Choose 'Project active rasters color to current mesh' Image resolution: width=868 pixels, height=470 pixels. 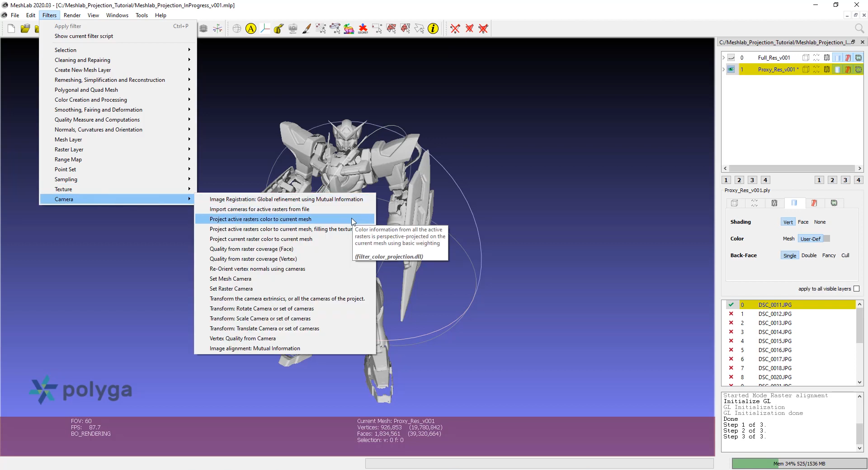pyautogui.click(x=285, y=219)
